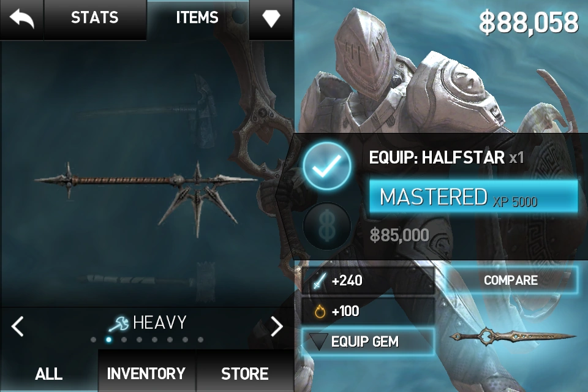The image size is (588, 392).
Task: Go to the previous weapon category
Action: pos(18,326)
